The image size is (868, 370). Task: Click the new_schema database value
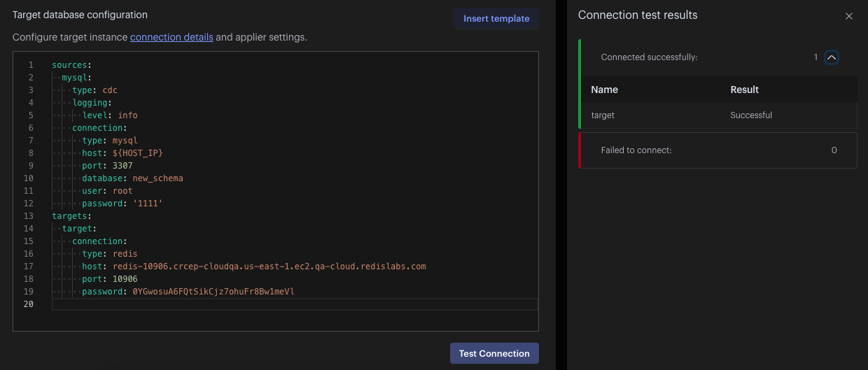[157, 178]
